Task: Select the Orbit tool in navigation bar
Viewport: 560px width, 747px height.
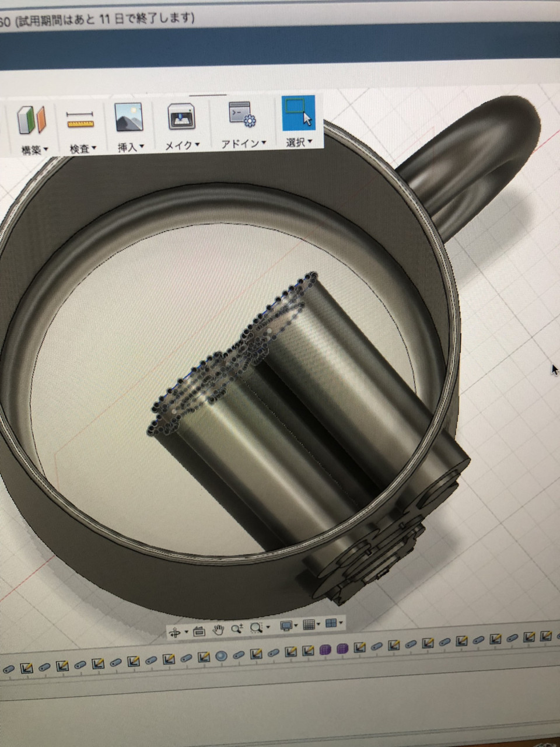Action: pyautogui.click(x=174, y=632)
